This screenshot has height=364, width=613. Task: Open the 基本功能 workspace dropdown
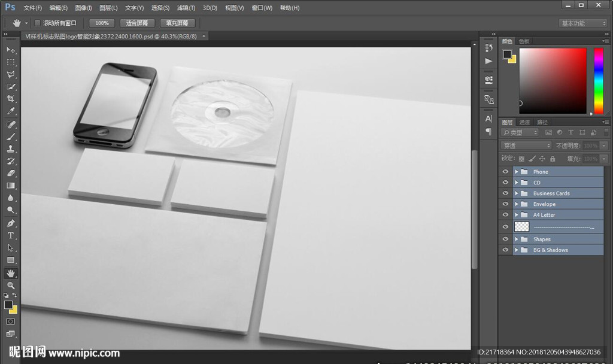coord(583,23)
